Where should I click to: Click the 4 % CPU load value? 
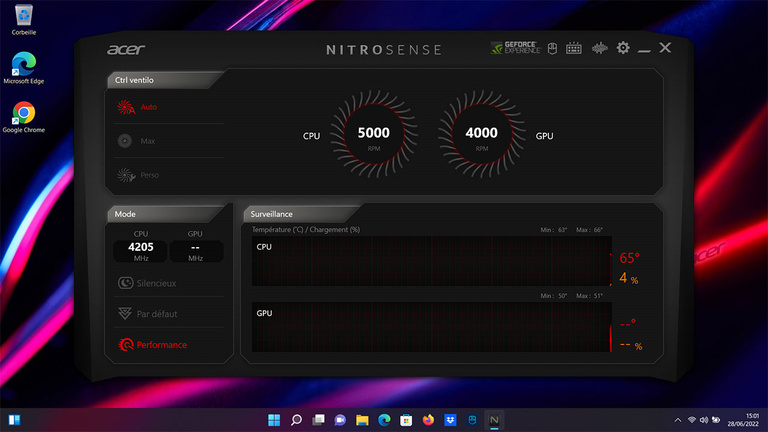pos(628,278)
